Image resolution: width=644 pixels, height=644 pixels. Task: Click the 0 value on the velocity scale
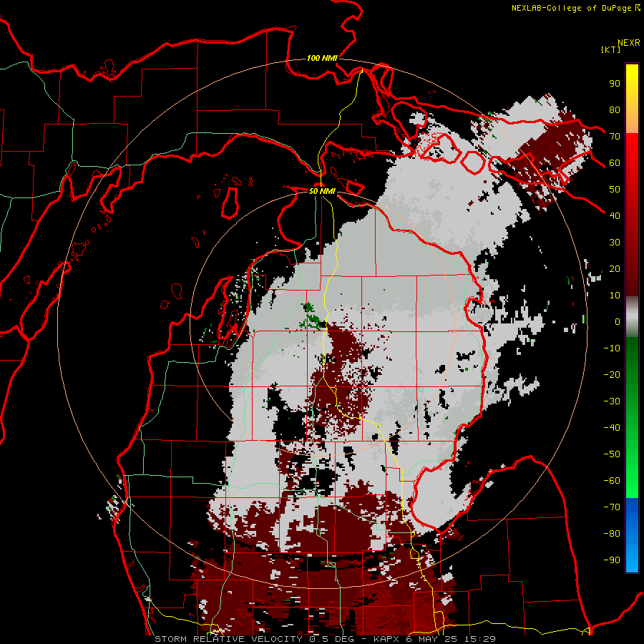pyautogui.click(x=618, y=321)
